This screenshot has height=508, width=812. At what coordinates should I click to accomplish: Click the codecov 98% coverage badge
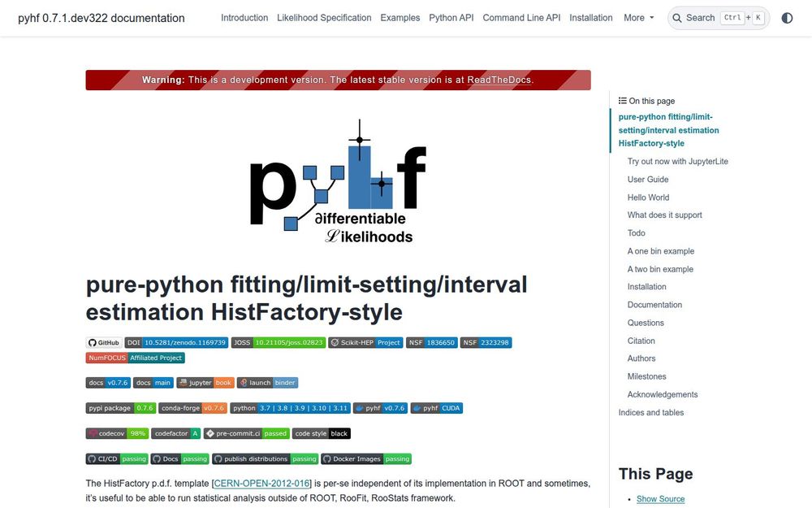click(117, 433)
